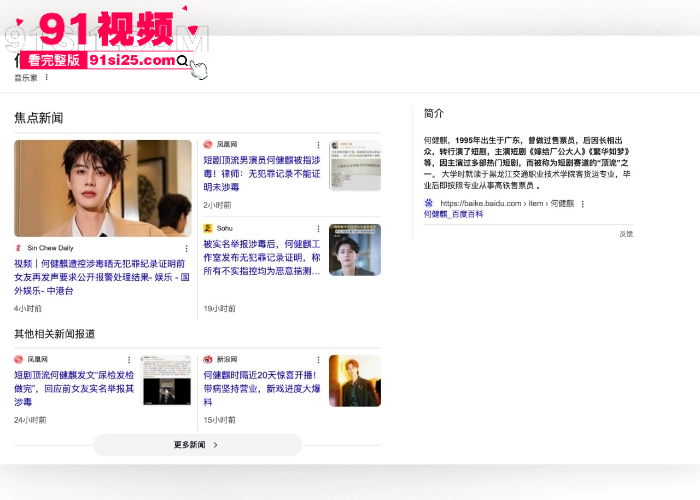Open the 视频｜何健麒遭控涉毒 headline link
Screen dimensions: 700x500
pyautogui.click(x=102, y=277)
